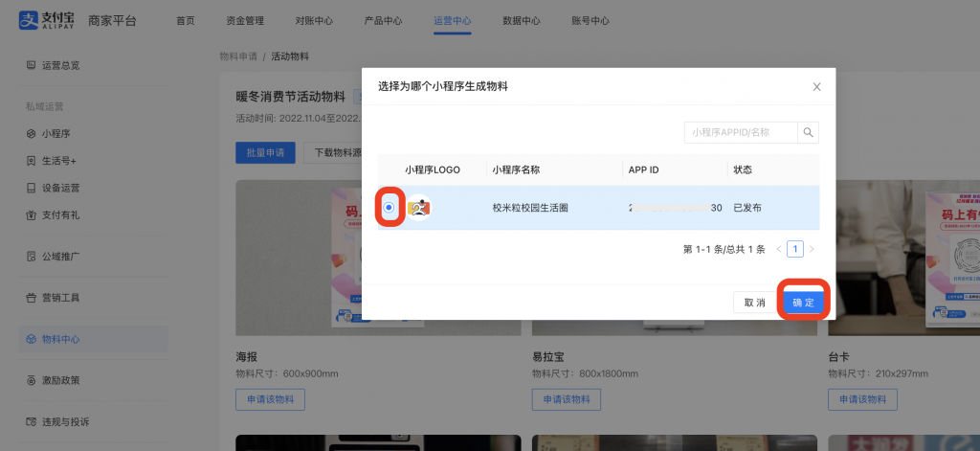Click 申请该物料 under 海报
The height and width of the screenshot is (451, 980).
[x=270, y=399]
